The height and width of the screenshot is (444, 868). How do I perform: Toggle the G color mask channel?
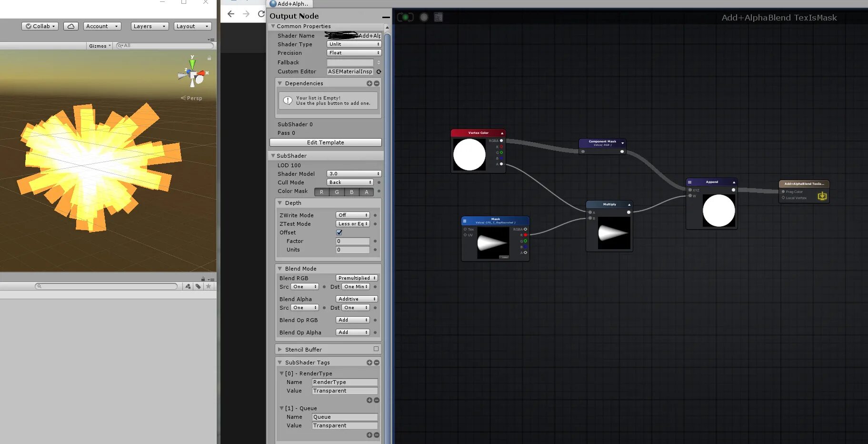pos(337,192)
